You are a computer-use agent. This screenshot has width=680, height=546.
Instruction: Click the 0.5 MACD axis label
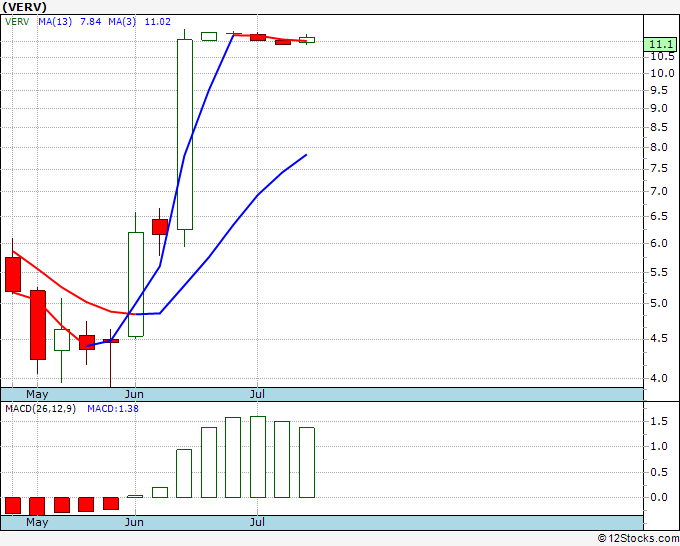659,472
